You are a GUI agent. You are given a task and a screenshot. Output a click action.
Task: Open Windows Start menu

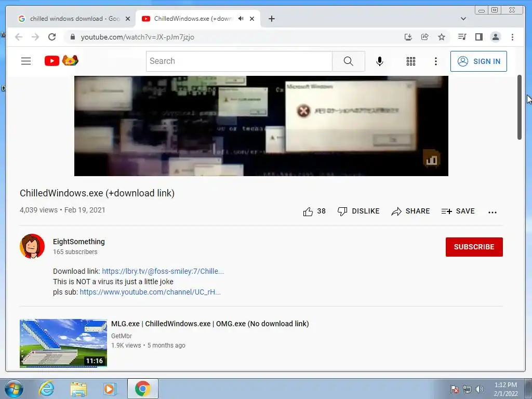click(14, 389)
